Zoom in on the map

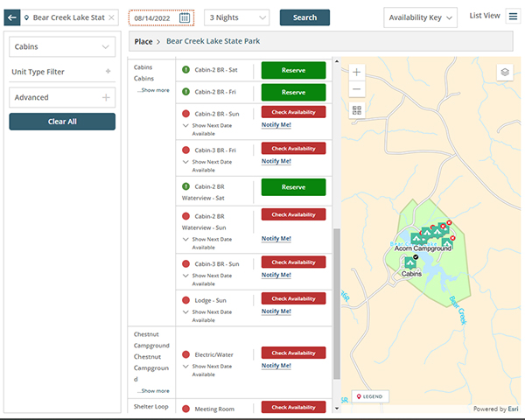click(357, 73)
